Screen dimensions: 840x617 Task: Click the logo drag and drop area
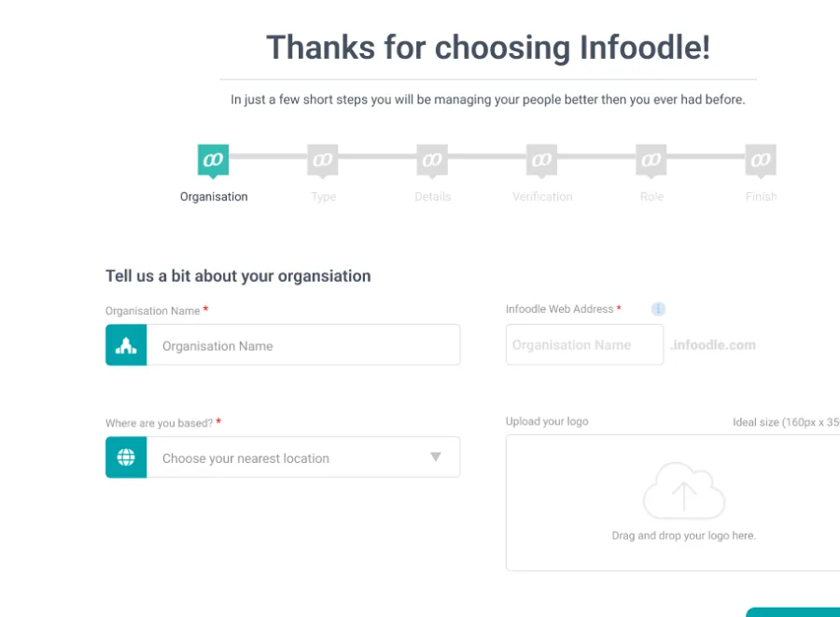(673, 503)
